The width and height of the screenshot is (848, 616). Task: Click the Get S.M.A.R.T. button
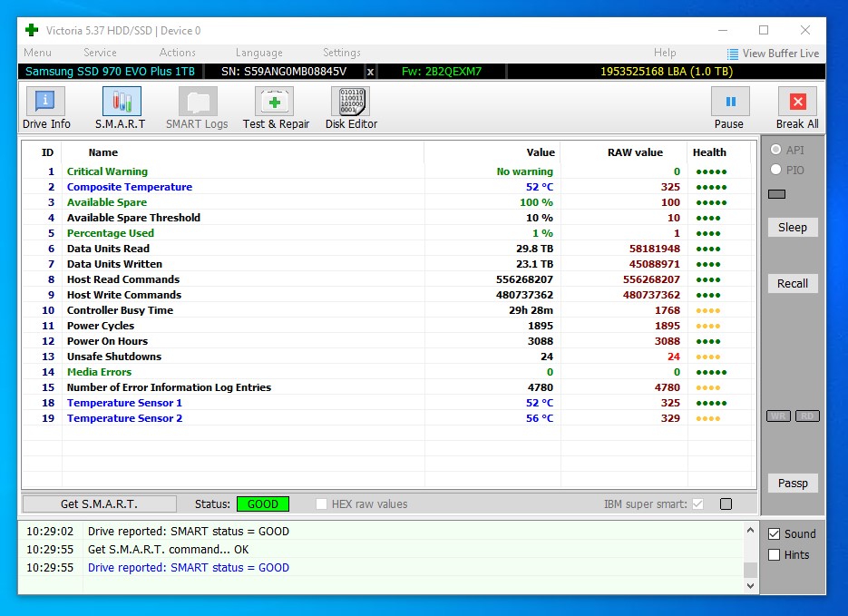point(100,504)
